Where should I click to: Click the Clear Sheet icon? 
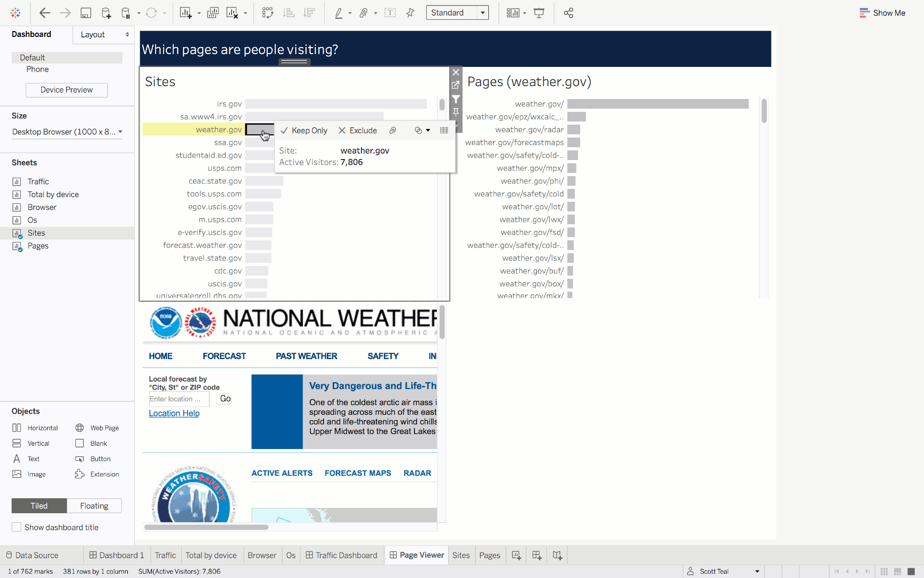pyautogui.click(x=232, y=13)
